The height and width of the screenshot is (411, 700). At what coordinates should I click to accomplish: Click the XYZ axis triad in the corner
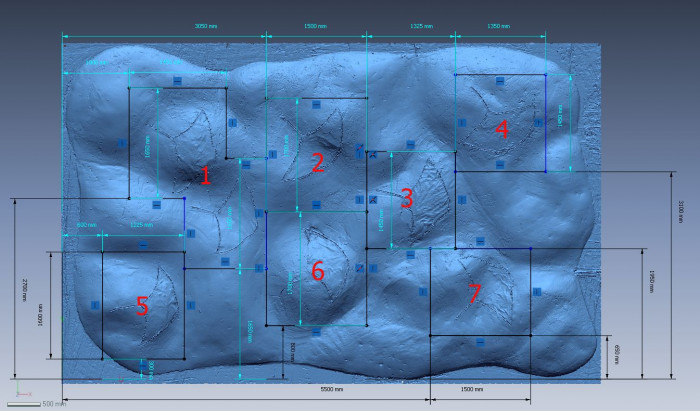tap(20, 392)
